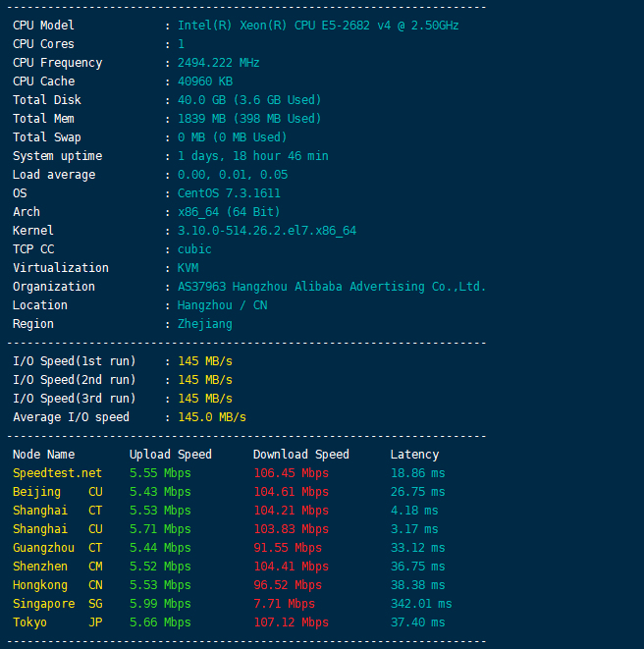Select the Location value Hangzhou / CN
This screenshot has height=649, width=644.
[222, 305]
